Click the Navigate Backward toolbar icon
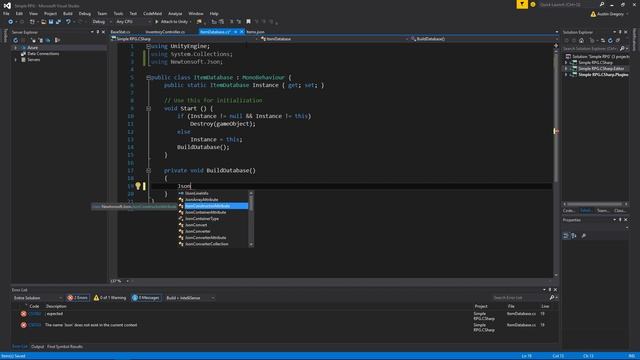The image size is (640, 360). pos(11,22)
